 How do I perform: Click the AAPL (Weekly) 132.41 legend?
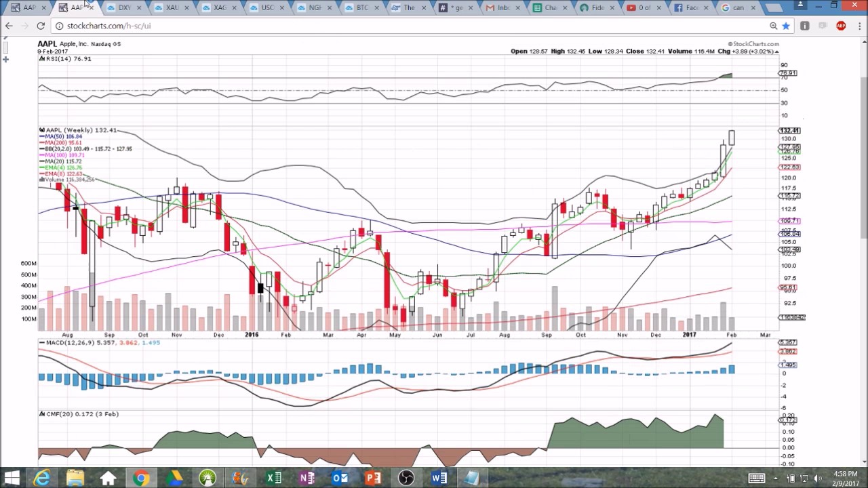pyautogui.click(x=78, y=130)
